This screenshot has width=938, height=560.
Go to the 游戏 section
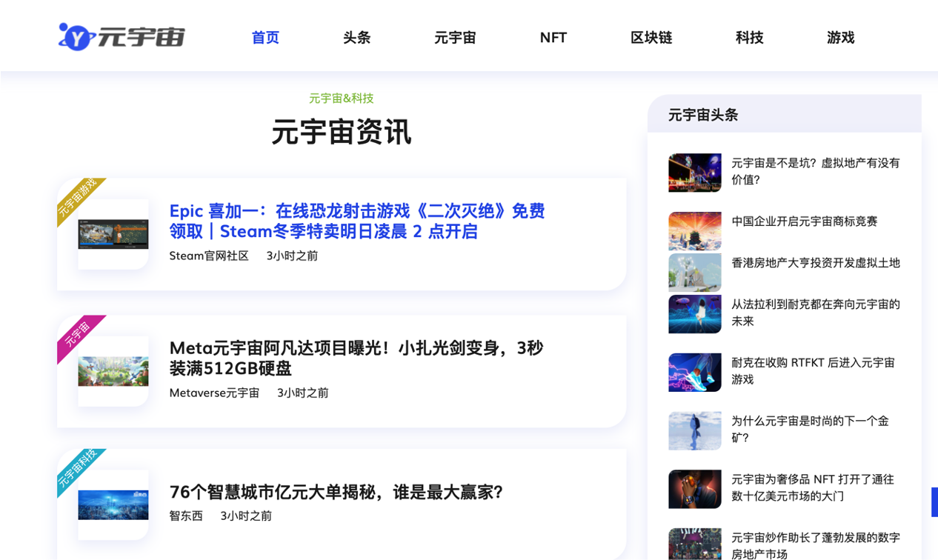pos(840,38)
